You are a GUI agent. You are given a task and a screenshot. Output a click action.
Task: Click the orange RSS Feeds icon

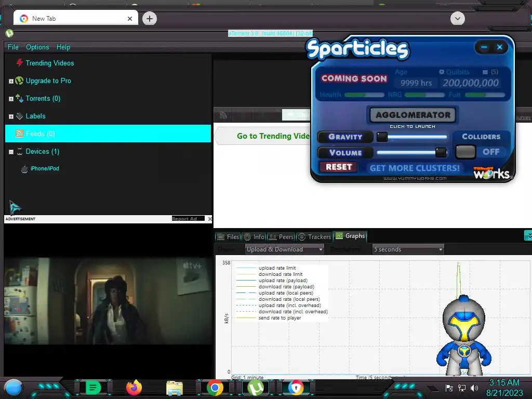click(19, 134)
